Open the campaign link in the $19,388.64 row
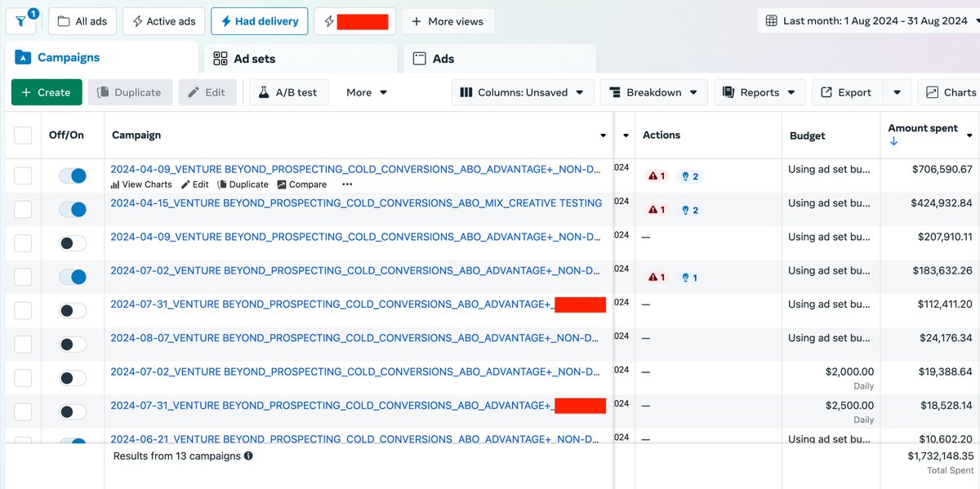The width and height of the screenshot is (980, 489). (x=356, y=371)
